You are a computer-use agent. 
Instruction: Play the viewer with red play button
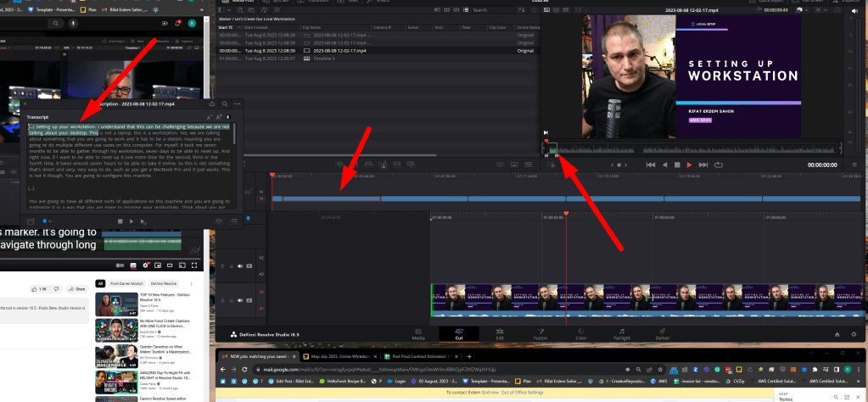click(x=689, y=165)
